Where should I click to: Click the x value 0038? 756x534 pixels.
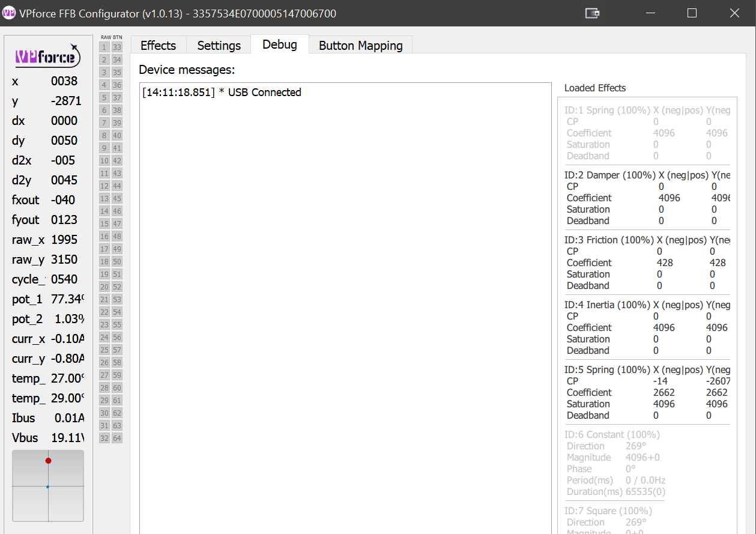[64, 81]
